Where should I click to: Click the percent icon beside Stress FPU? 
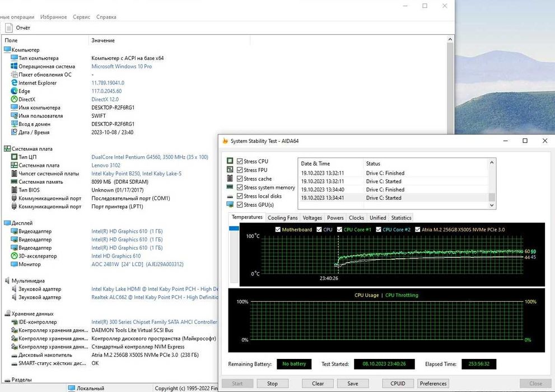point(230,170)
